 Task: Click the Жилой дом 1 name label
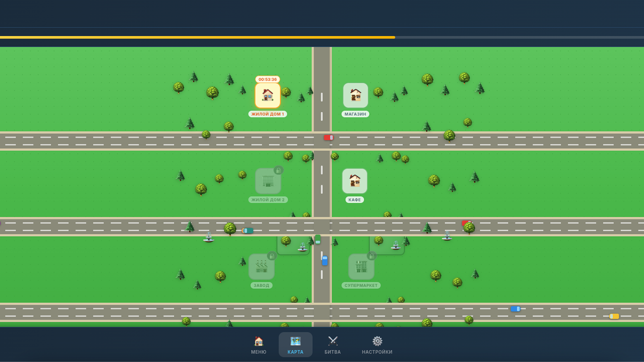267,114
